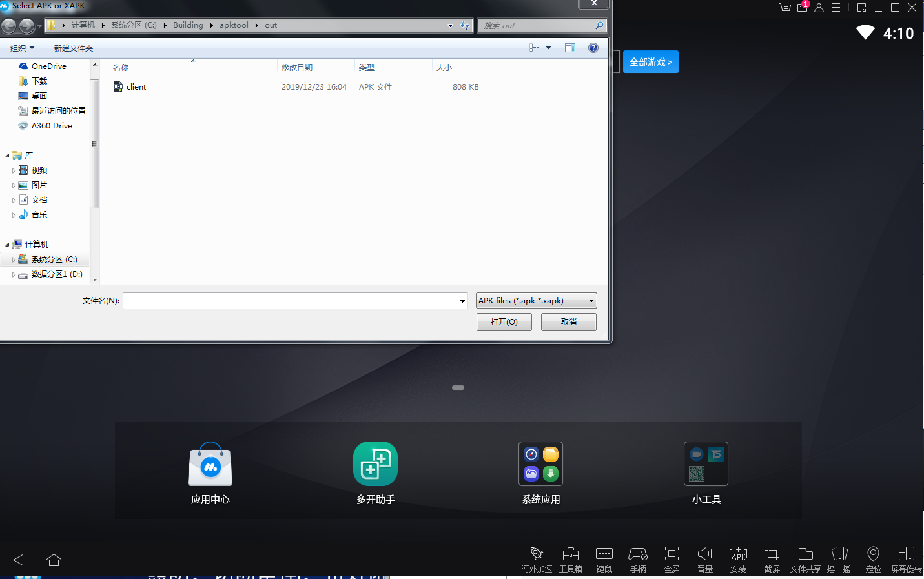The height and width of the screenshot is (579, 924).
Task: Select OneDrive in the navigation pane
Action: [43, 66]
